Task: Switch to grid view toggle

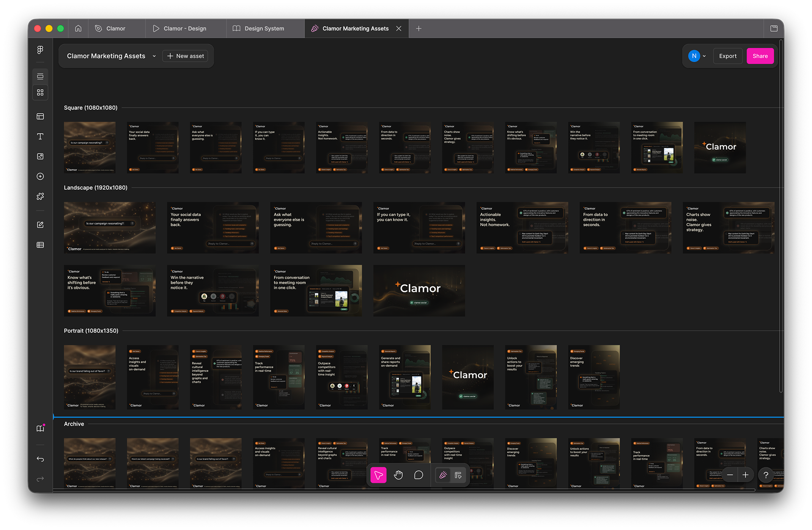Action: [40, 93]
